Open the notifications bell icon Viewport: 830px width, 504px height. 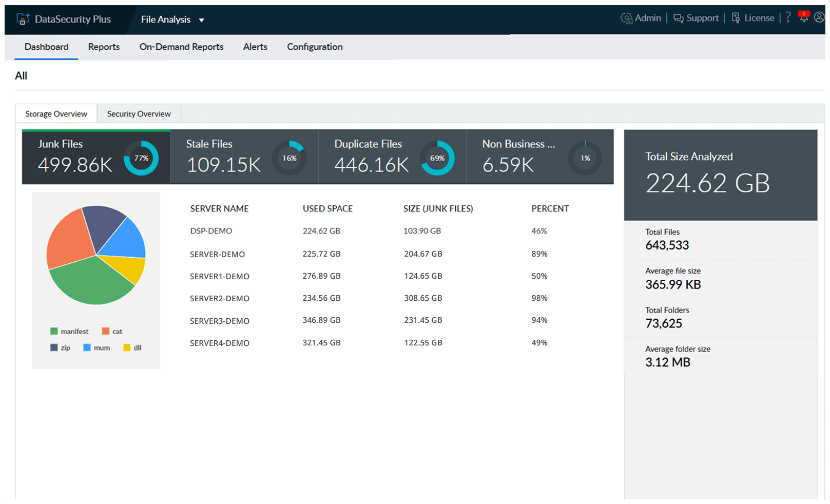pyautogui.click(x=804, y=17)
